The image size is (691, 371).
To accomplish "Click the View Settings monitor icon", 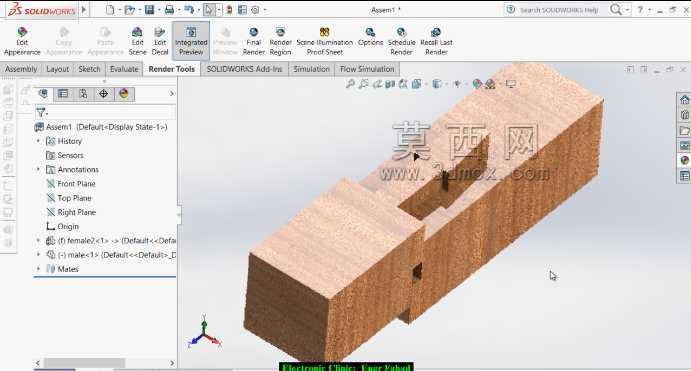I will coord(511,84).
